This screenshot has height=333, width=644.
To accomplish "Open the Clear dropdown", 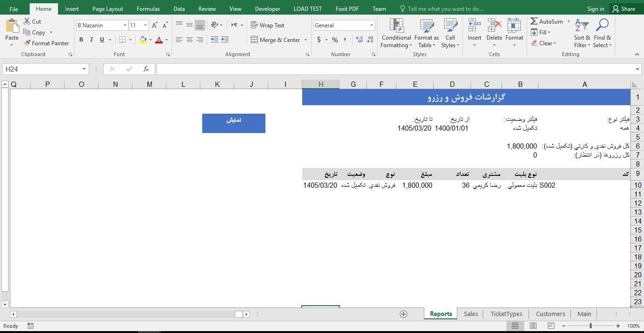I will 544,43.
